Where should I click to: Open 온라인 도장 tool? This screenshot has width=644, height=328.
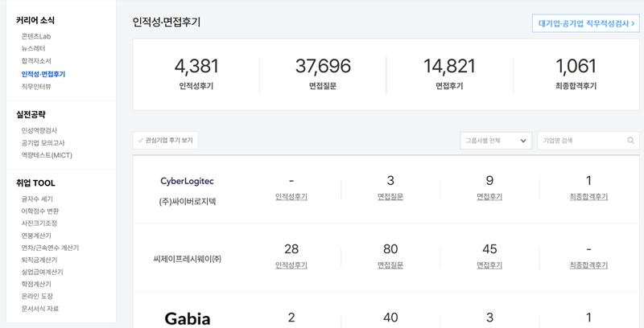(x=37, y=296)
